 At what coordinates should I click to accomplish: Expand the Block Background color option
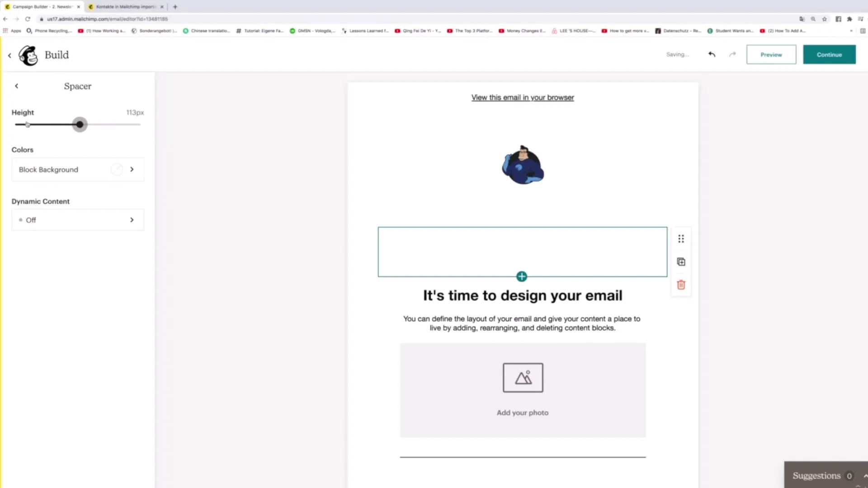(x=78, y=169)
